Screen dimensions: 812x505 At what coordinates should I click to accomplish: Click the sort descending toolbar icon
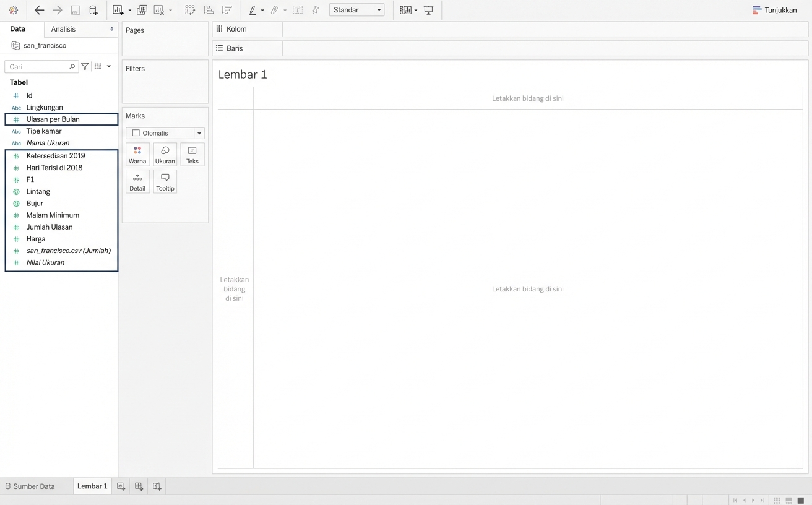pyautogui.click(x=227, y=10)
